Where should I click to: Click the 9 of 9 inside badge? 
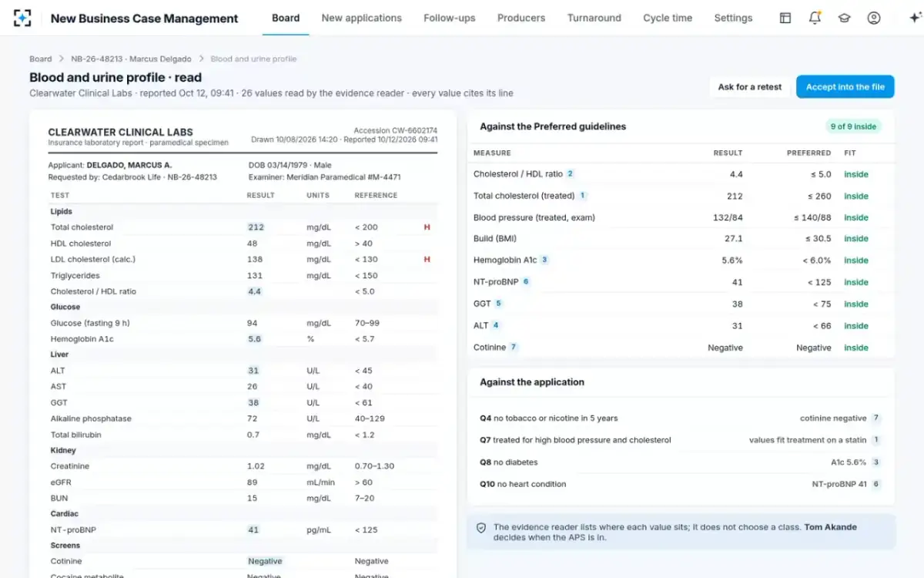tap(853, 126)
